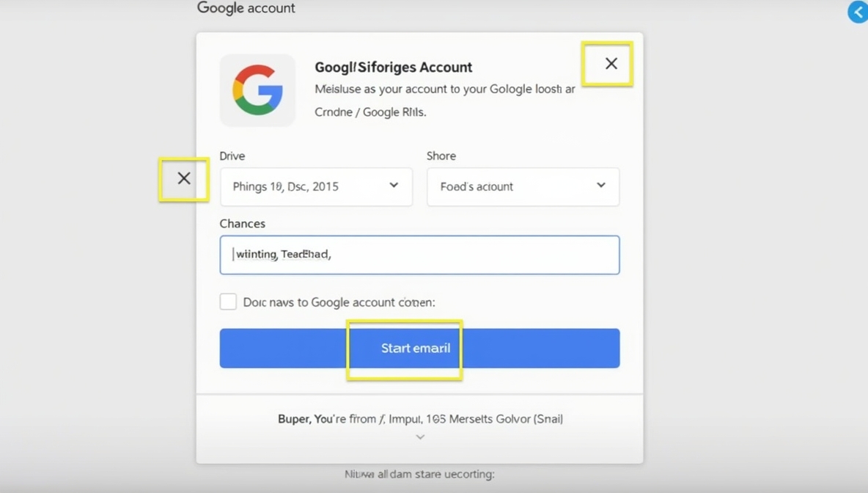This screenshot has height=493, width=868.
Task: Click the X icon left of Drive dropdown
Action: click(x=184, y=178)
